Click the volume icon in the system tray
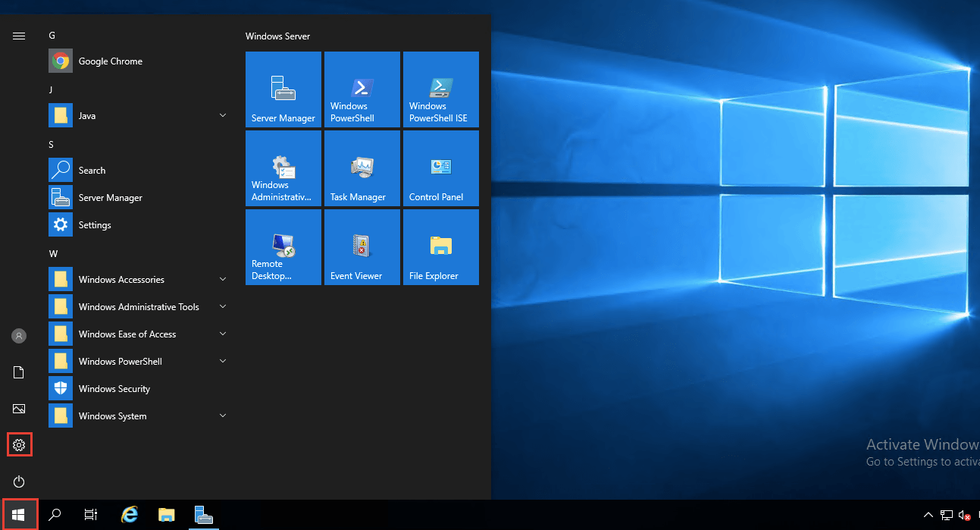The height and width of the screenshot is (530, 980). [x=965, y=516]
